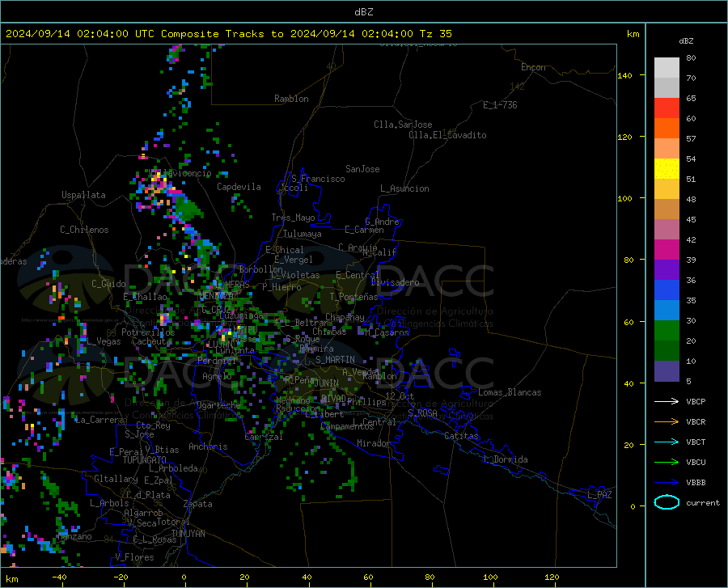Viewport: 728px width, 588px height.
Task: Click the 140 km tick on vertical axis
Action: tap(625, 75)
